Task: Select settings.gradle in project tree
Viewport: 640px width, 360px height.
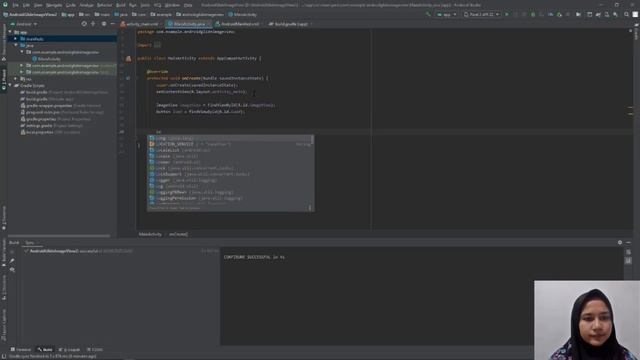Action: (51, 126)
